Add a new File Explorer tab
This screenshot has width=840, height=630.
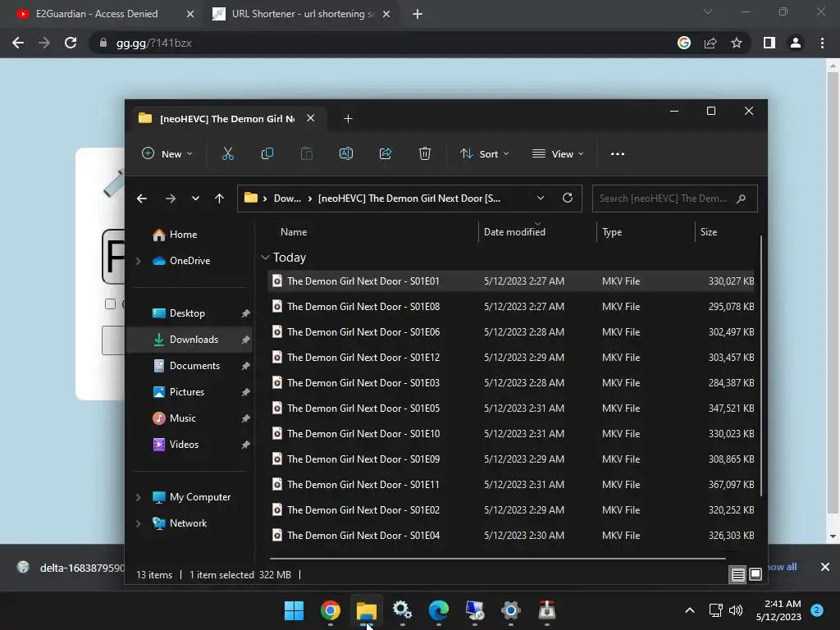tap(348, 118)
